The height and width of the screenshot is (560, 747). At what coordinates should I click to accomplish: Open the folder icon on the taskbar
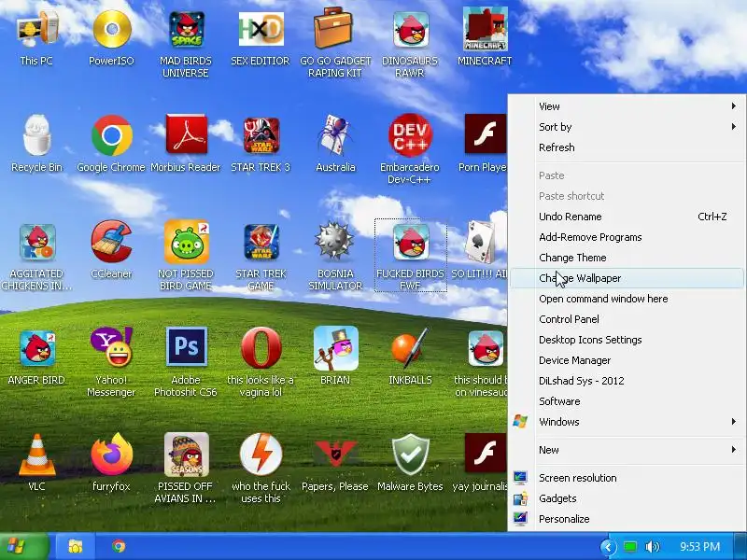click(76, 546)
